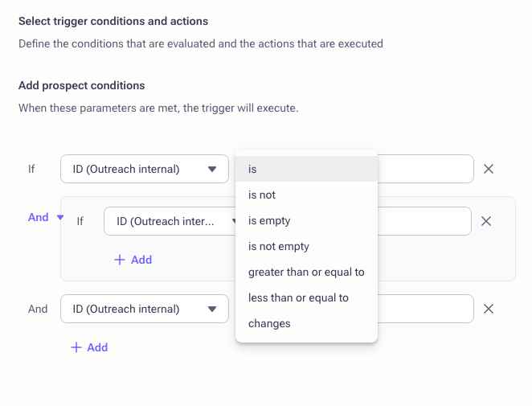
Task: Open first ID (Outreach internal) dropdown
Action: pyautogui.click(x=145, y=169)
